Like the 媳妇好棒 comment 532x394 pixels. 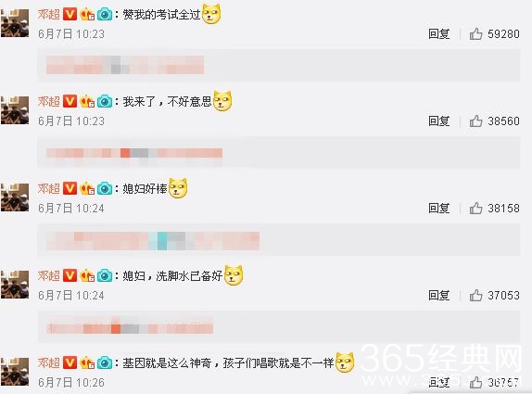(475, 208)
